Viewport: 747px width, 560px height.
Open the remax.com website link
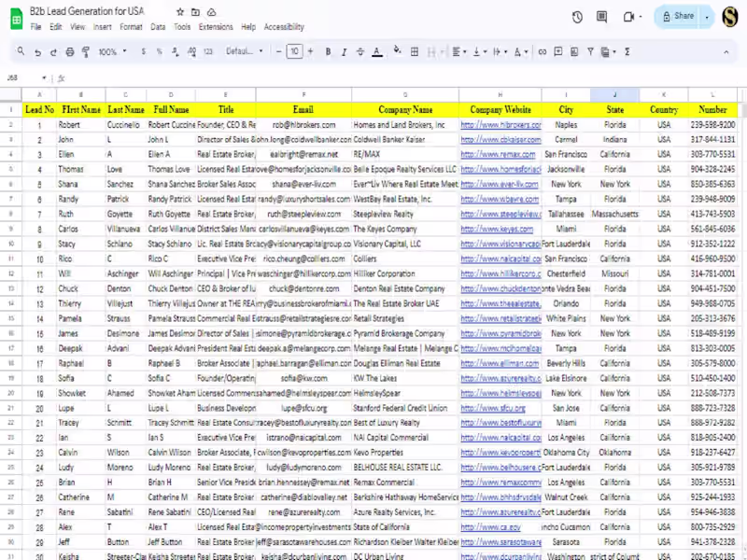pos(499,154)
